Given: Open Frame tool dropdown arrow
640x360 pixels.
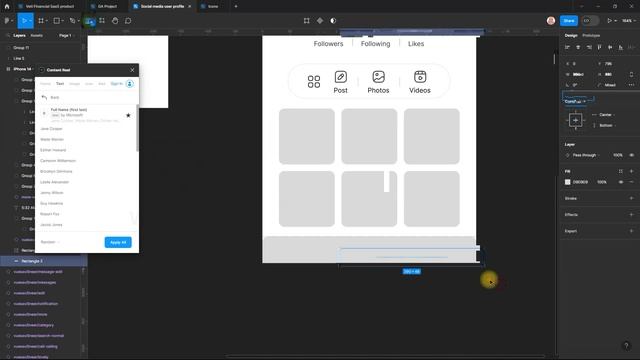Looking at the screenshot, I should (x=47, y=21).
